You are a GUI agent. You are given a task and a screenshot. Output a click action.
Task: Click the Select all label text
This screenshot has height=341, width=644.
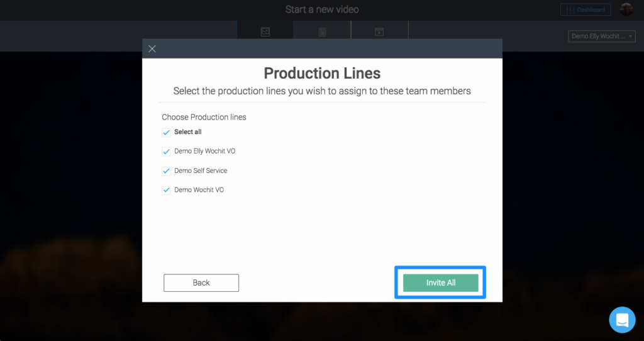click(x=187, y=132)
